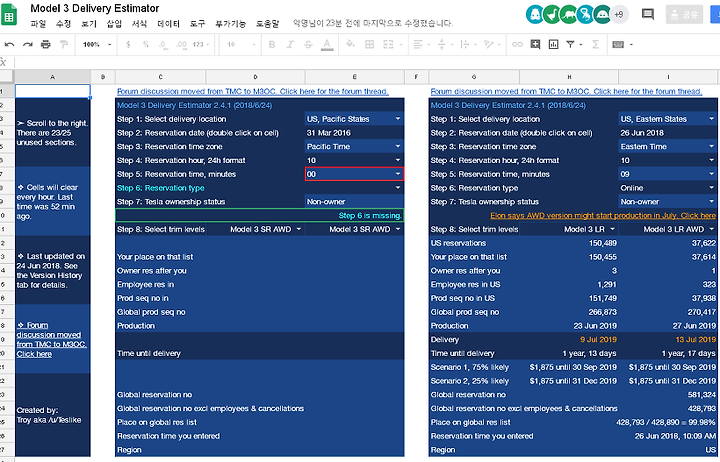Image resolution: width=720 pixels, height=462 pixels.
Task: Open text rotation options
Action: [x=491, y=45]
